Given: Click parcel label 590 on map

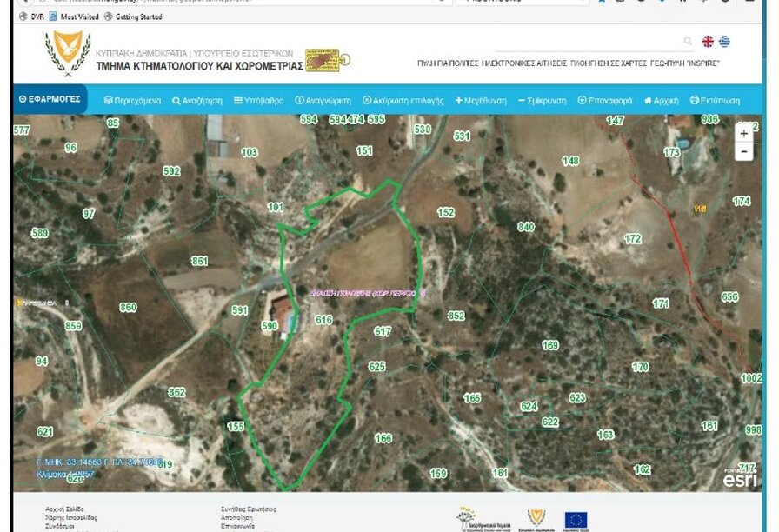Looking at the screenshot, I should 270,326.
